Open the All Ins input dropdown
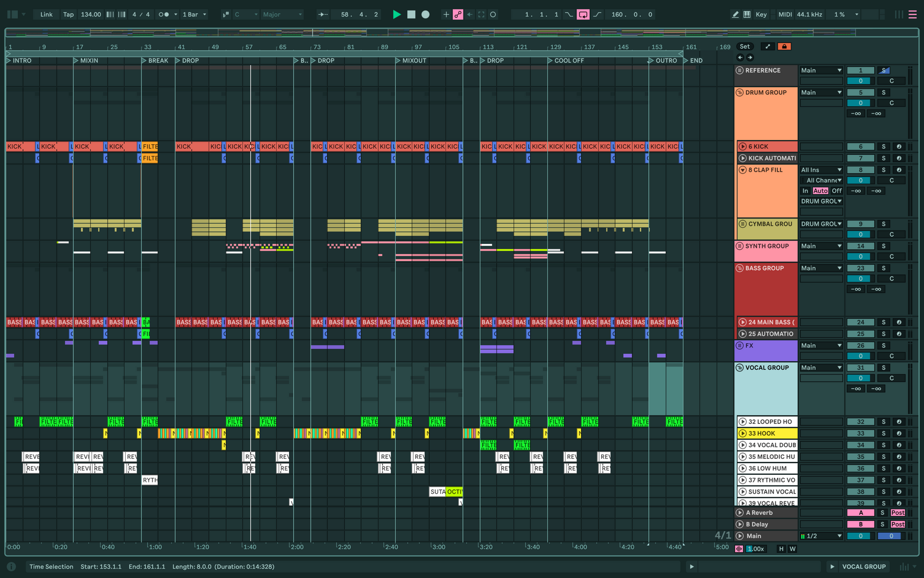The image size is (924, 578). pyautogui.click(x=821, y=170)
